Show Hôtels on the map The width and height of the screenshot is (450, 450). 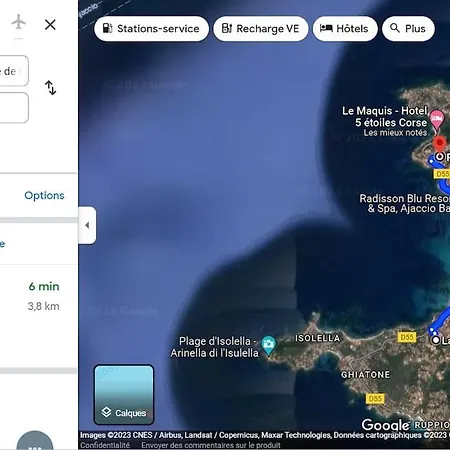pos(345,29)
